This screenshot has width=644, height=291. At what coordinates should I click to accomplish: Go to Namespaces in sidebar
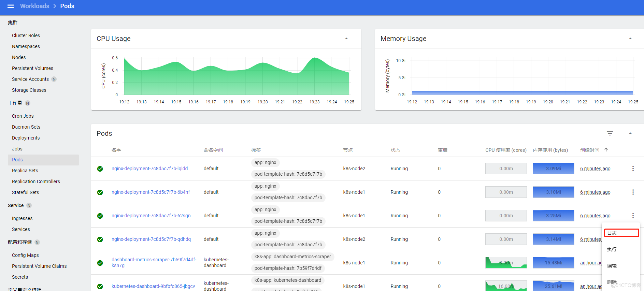[26, 46]
